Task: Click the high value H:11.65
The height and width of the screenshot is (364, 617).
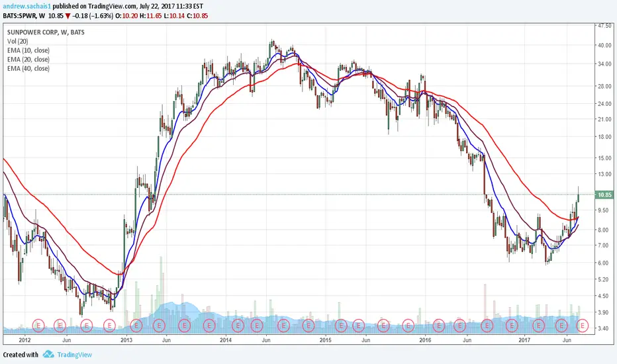Action: click(x=151, y=16)
